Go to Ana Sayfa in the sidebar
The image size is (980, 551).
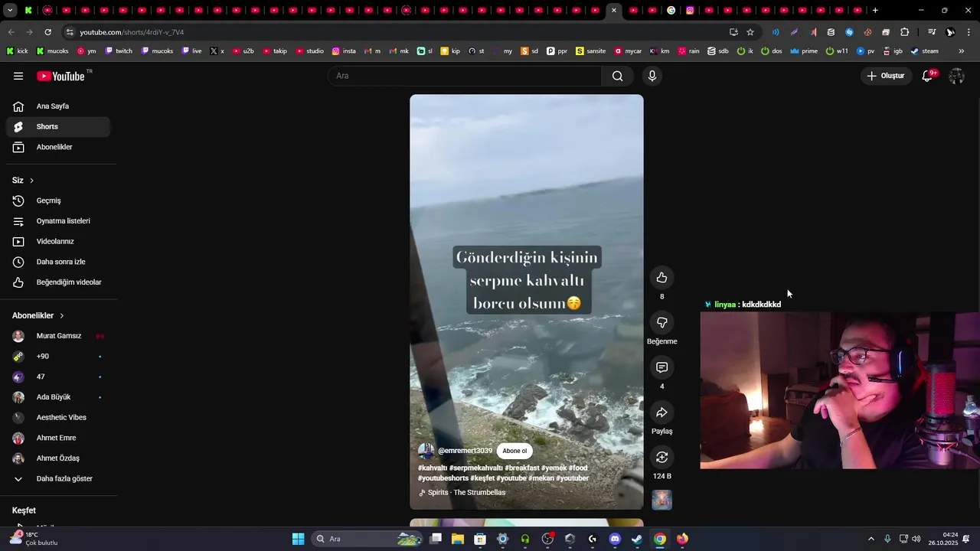point(58,106)
